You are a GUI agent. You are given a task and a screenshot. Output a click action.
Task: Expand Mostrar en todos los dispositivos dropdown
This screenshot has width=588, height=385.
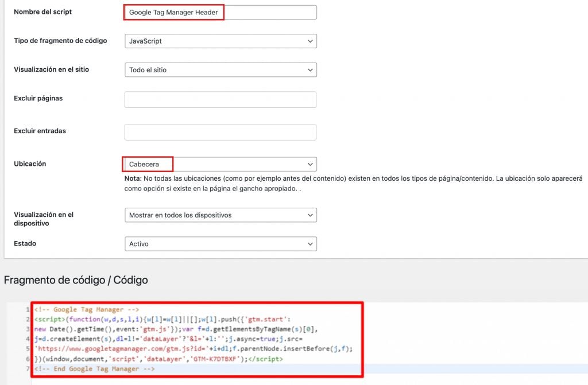[220, 215]
